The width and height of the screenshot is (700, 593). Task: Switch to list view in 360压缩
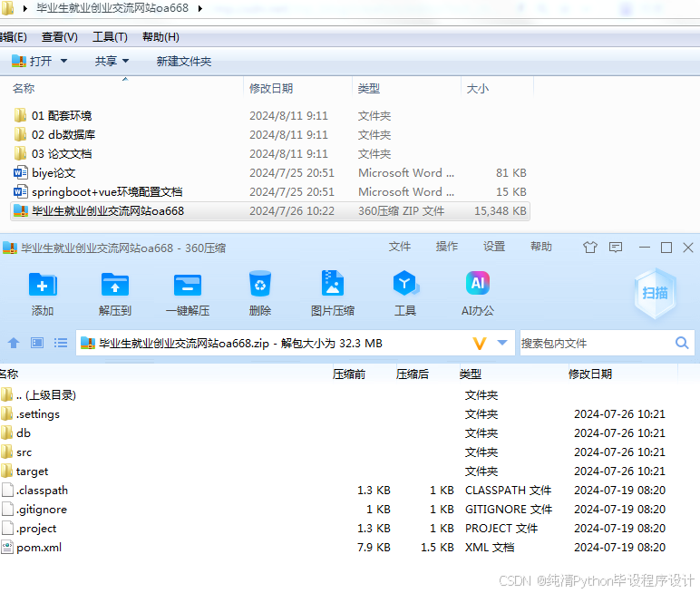click(x=61, y=343)
